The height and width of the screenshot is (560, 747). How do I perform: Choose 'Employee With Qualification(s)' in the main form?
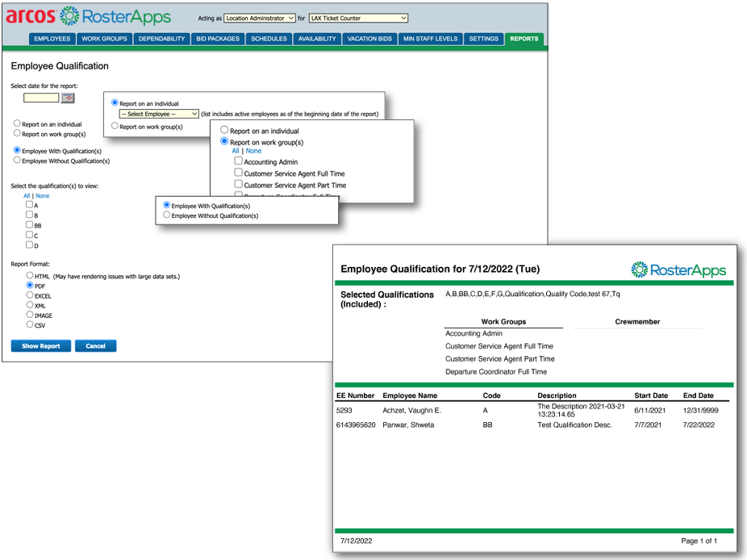coord(17,150)
